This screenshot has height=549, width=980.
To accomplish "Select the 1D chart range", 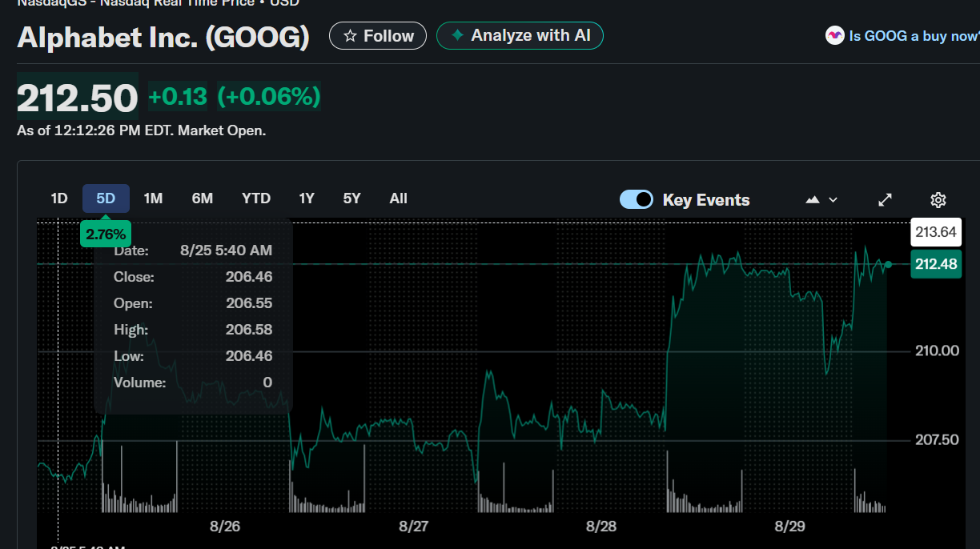I will coord(59,198).
